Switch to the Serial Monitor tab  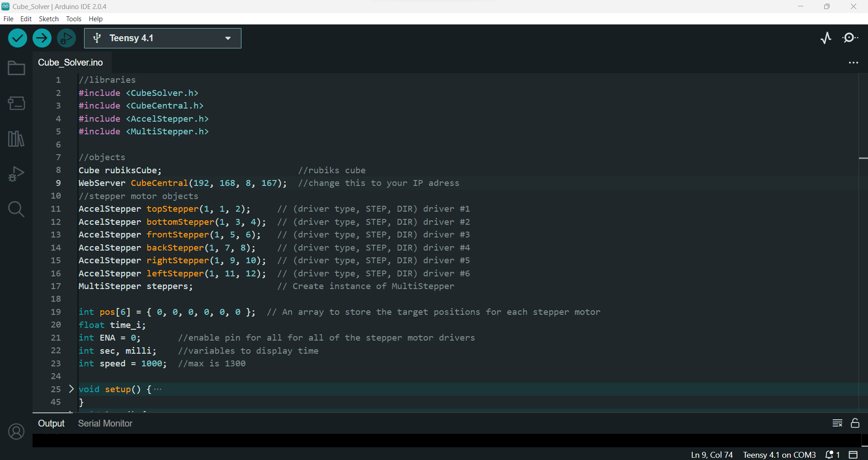click(105, 423)
